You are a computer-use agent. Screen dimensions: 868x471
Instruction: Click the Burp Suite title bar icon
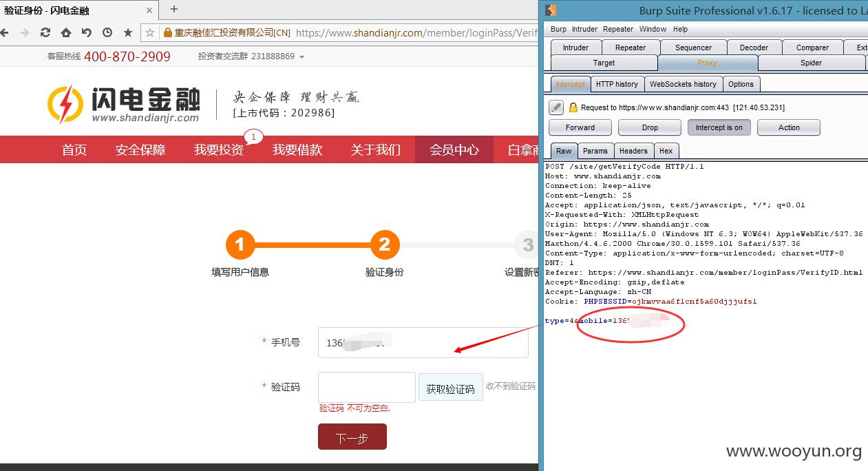point(550,10)
